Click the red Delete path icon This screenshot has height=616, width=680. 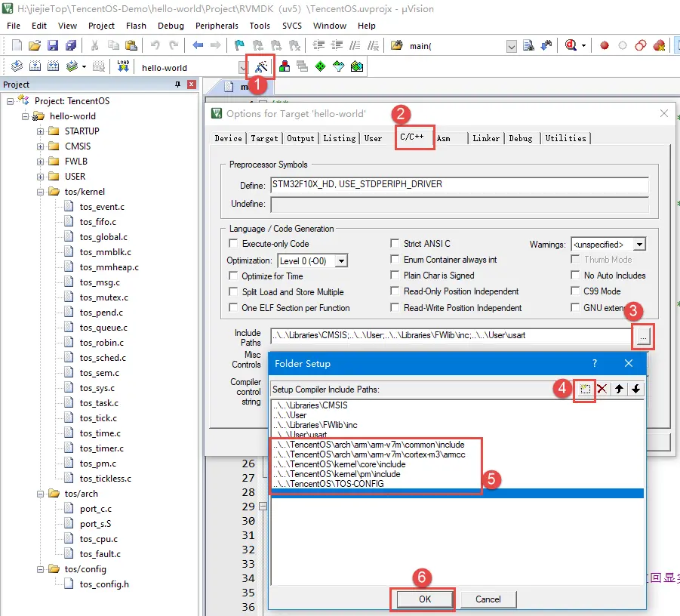pyautogui.click(x=602, y=389)
